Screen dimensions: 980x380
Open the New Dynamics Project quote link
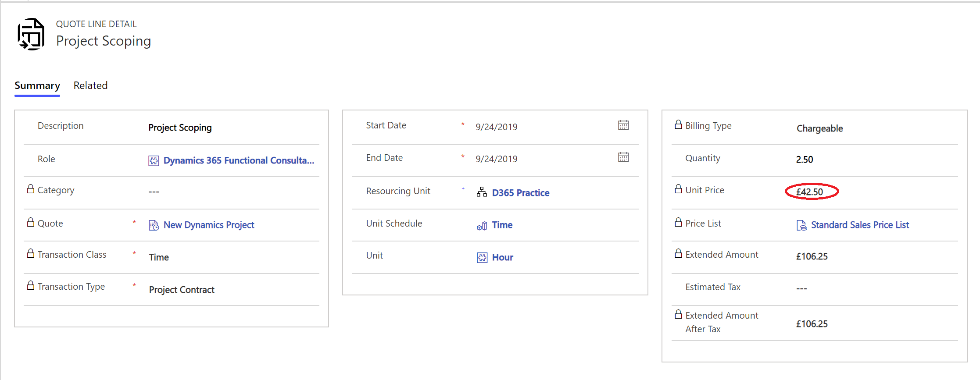click(209, 225)
